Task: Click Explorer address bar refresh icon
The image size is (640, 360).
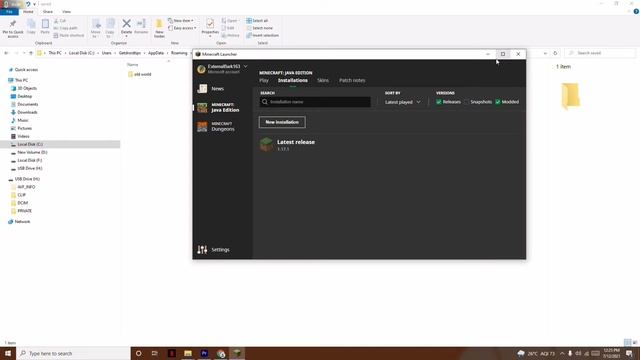Action: coord(555,53)
